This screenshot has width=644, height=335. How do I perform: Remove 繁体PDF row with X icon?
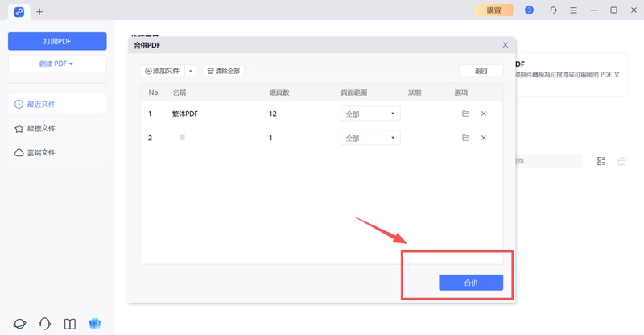484,114
